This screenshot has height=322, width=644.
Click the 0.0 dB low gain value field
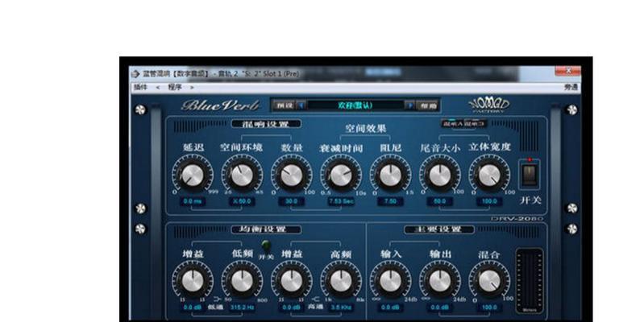tap(192, 308)
